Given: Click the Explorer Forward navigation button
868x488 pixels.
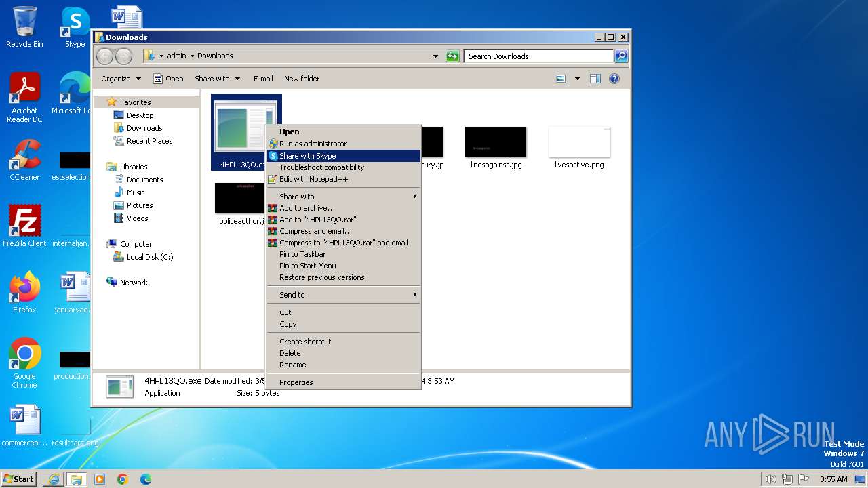Looking at the screenshot, I should tap(123, 56).
